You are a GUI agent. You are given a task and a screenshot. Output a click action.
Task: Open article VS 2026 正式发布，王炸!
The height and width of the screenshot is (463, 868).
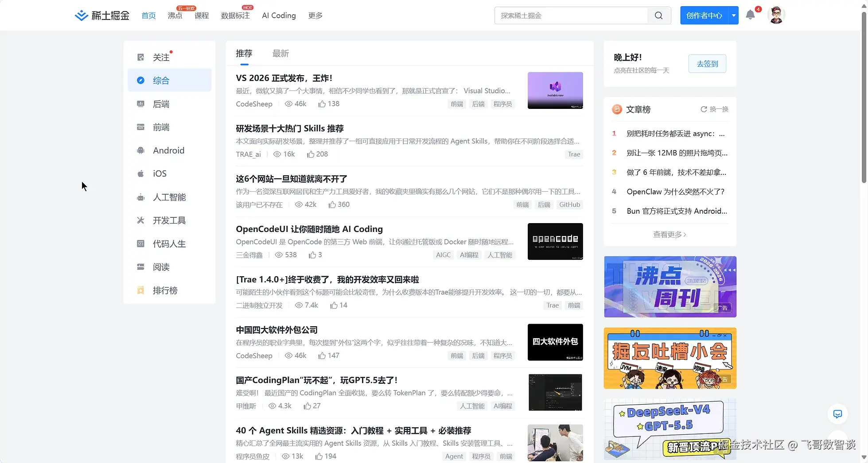[x=284, y=78]
